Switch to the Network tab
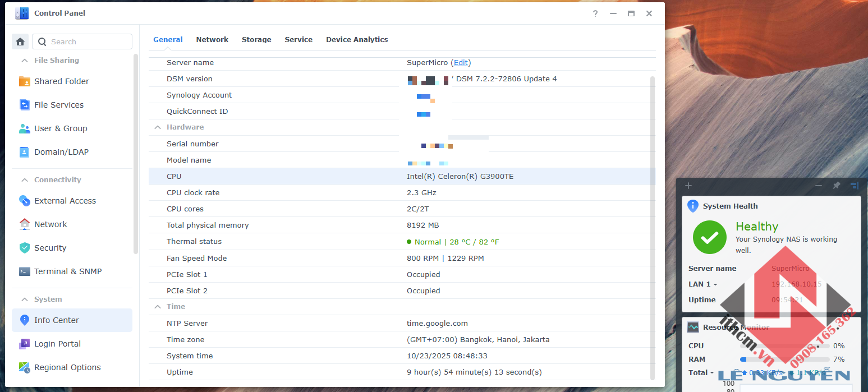The image size is (868, 392). [212, 40]
